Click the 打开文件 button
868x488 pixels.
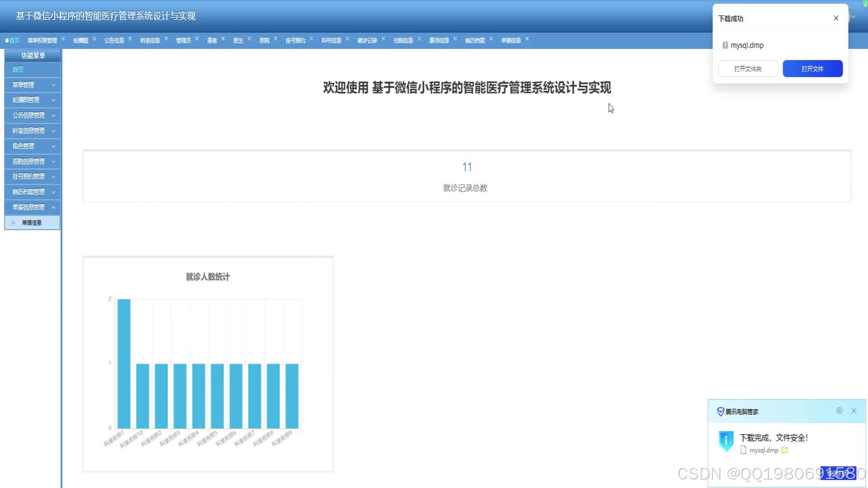click(812, 69)
